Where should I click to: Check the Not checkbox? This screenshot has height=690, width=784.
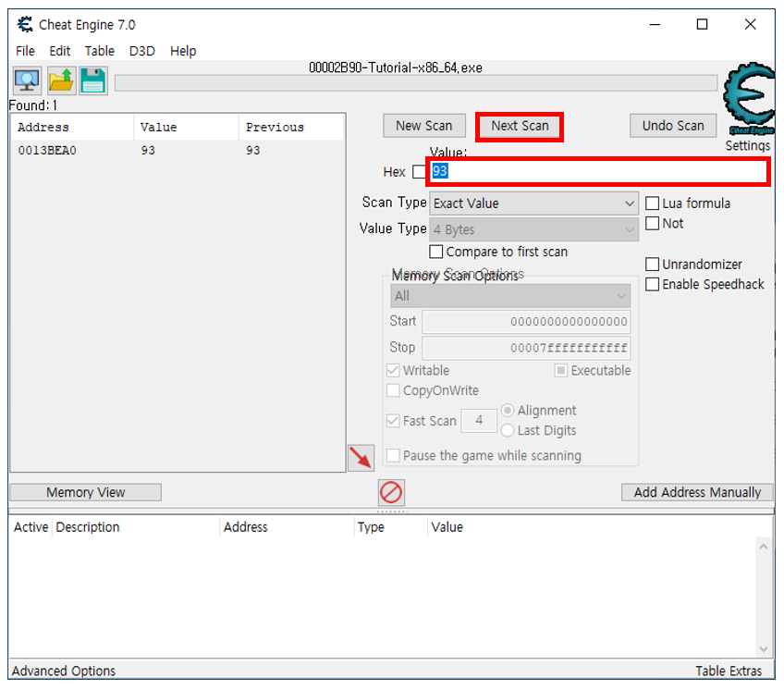652,223
